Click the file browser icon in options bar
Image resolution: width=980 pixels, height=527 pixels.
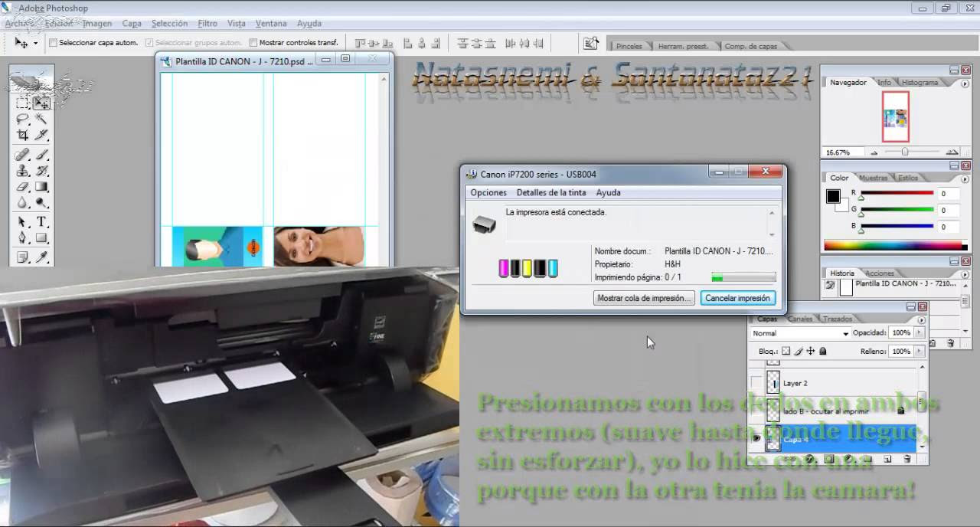[x=591, y=44]
